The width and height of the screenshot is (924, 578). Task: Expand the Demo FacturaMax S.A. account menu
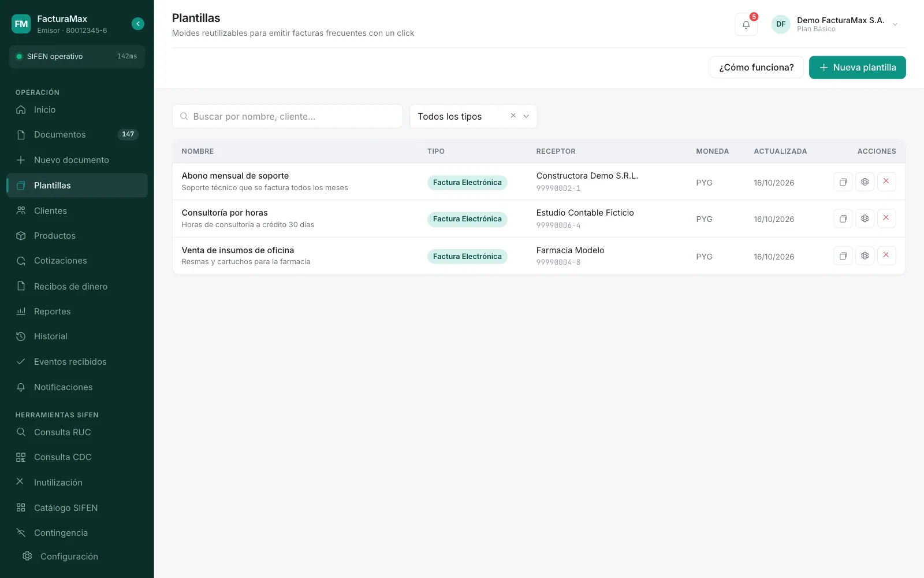point(895,24)
